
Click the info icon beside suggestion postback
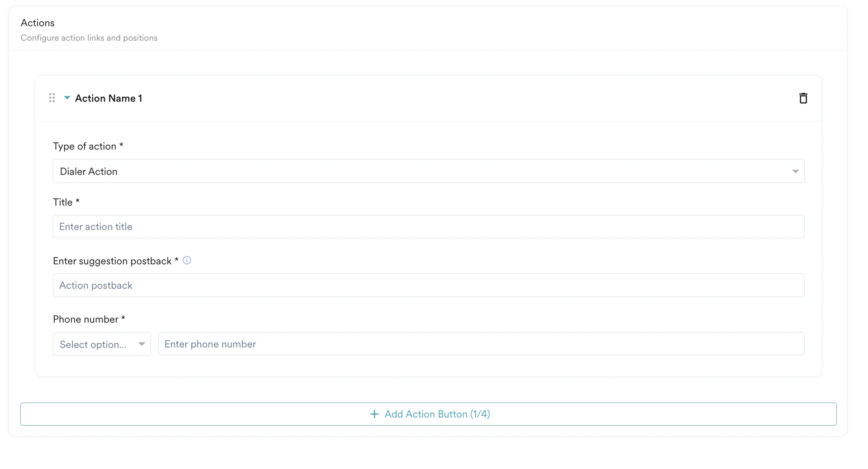tap(187, 260)
